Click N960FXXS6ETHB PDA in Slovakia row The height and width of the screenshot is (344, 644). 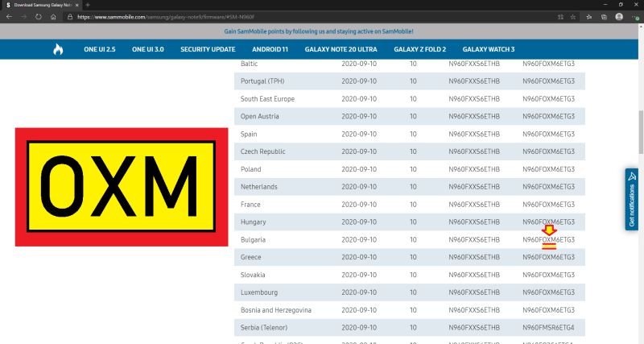(x=474, y=275)
